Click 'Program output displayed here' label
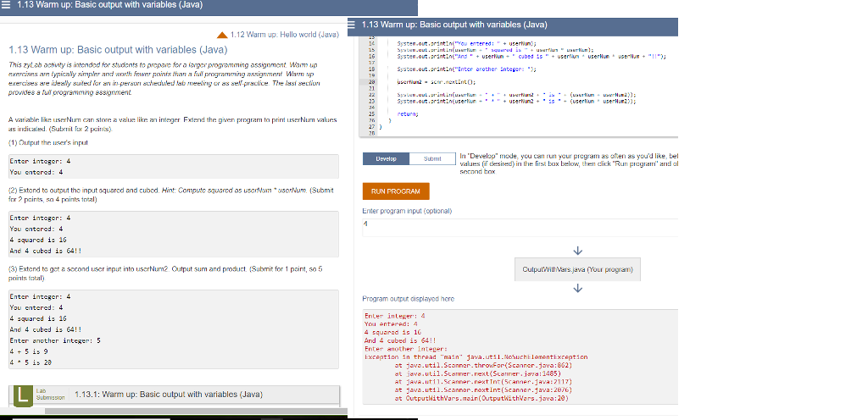Viewport: 868px width, 420px height. [408, 298]
